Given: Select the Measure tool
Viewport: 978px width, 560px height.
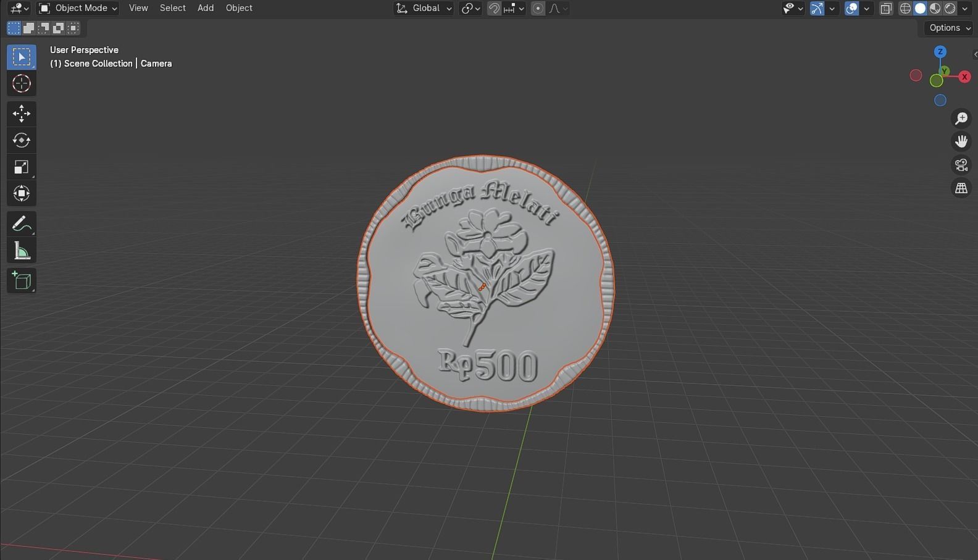Looking at the screenshot, I should pos(22,250).
